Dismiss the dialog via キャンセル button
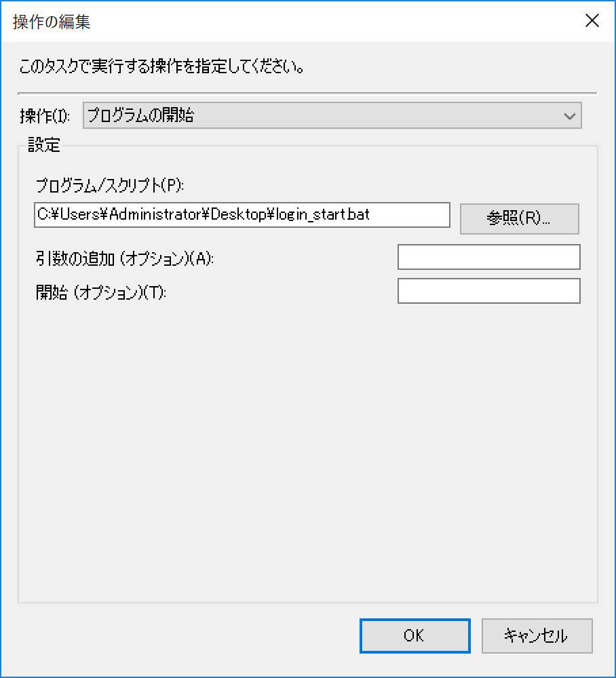The width and height of the screenshot is (616, 678). 537,636
